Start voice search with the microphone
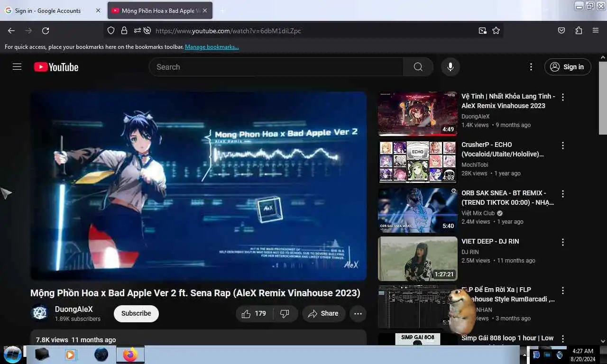Viewport: 607px width, 364px height. [x=450, y=67]
